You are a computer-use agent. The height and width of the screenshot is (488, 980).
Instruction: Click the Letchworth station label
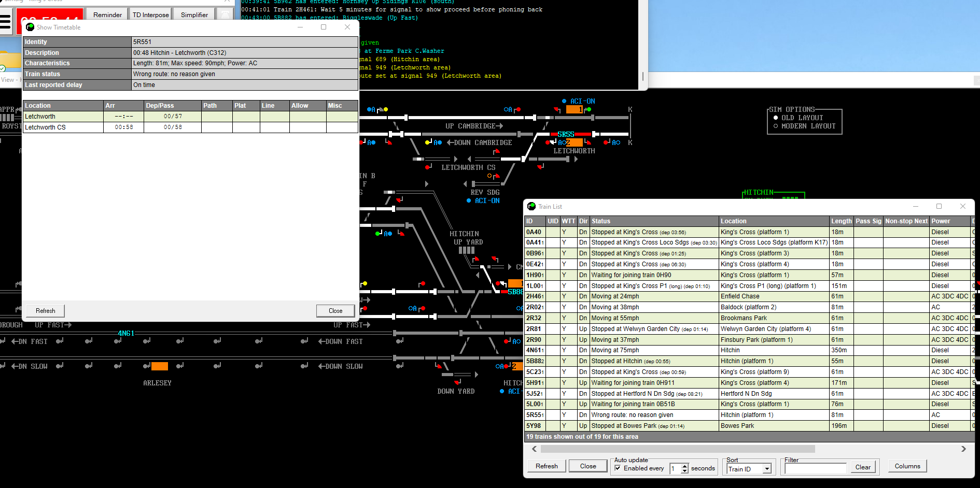point(574,151)
